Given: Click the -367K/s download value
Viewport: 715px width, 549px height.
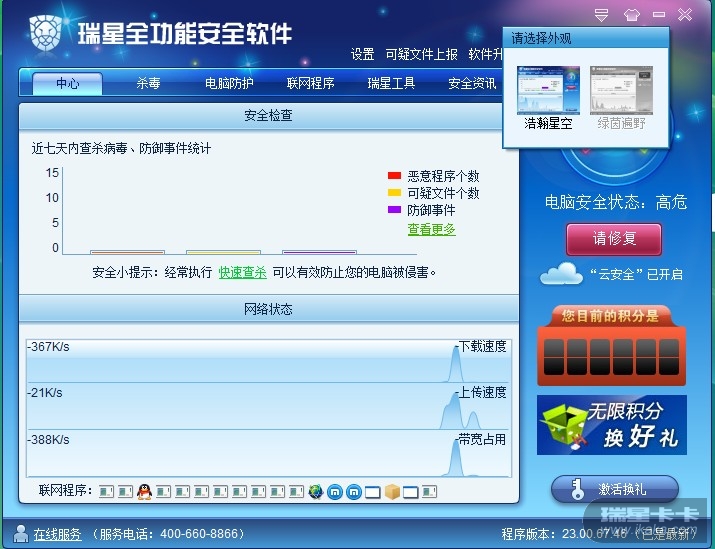Looking at the screenshot, I should tap(48, 347).
